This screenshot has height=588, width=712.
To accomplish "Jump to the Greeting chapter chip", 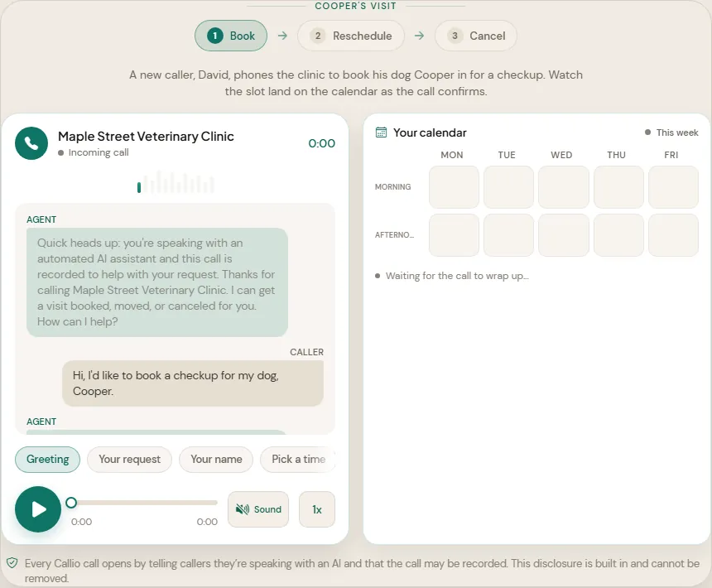I will point(48,460).
